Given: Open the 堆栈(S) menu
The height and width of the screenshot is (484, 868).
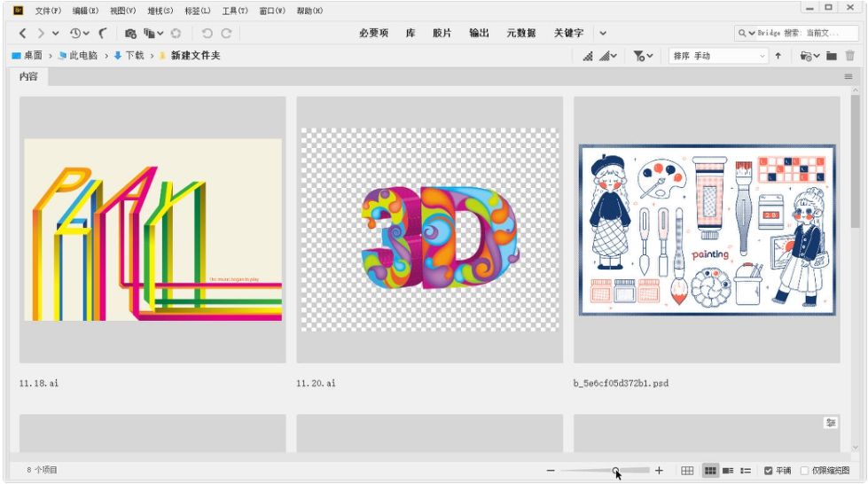Looking at the screenshot, I should tap(160, 11).
